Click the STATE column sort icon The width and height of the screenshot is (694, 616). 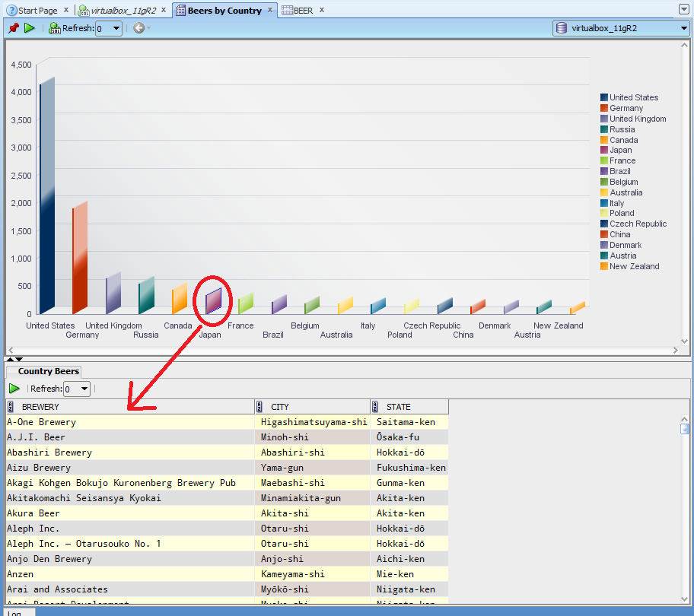[x=375, y=407]
